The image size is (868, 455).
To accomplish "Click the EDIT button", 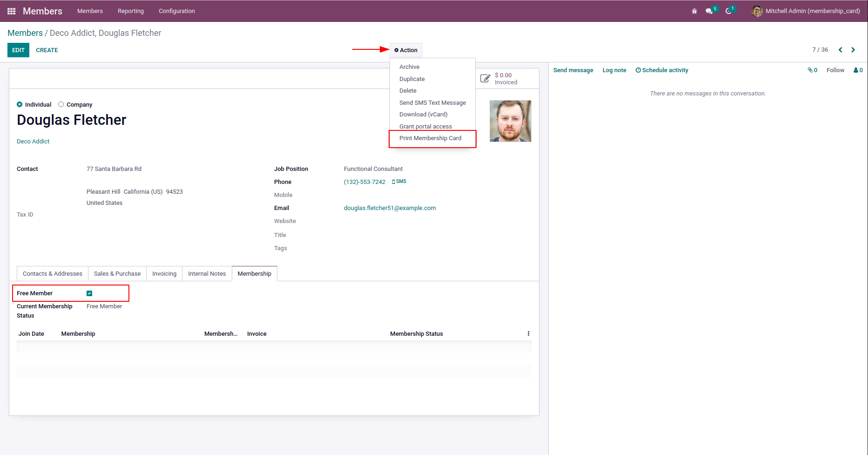I will pyautogui.click(x=18, y=50).
